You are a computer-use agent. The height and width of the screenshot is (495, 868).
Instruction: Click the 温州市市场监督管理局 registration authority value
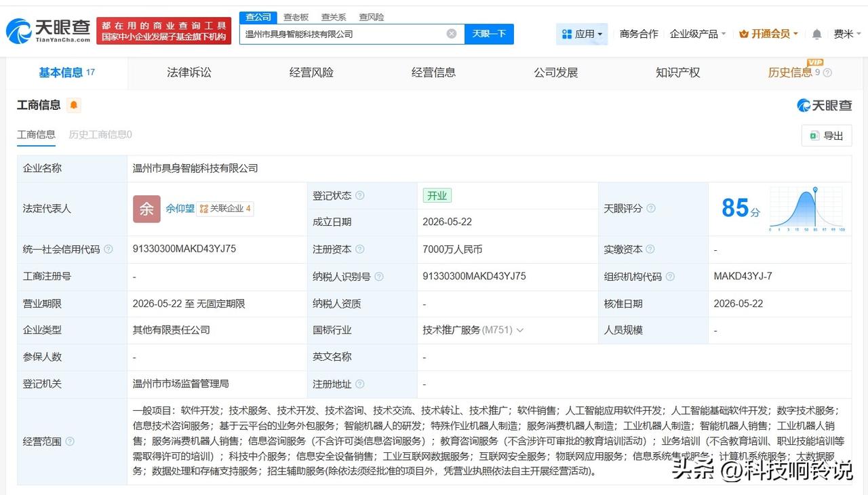[180, 384]
